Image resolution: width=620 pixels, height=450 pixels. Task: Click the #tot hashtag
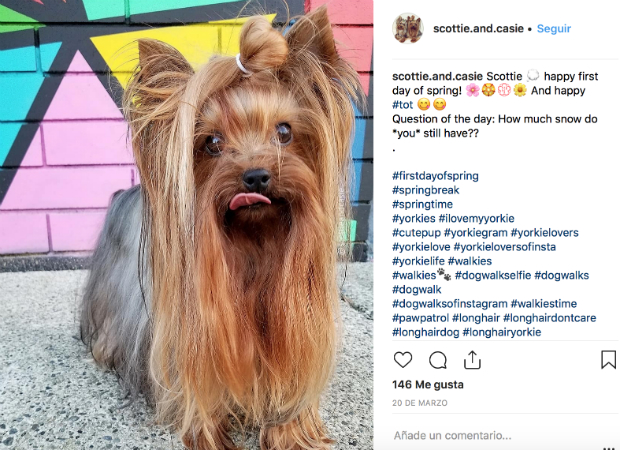coord(402,105)
